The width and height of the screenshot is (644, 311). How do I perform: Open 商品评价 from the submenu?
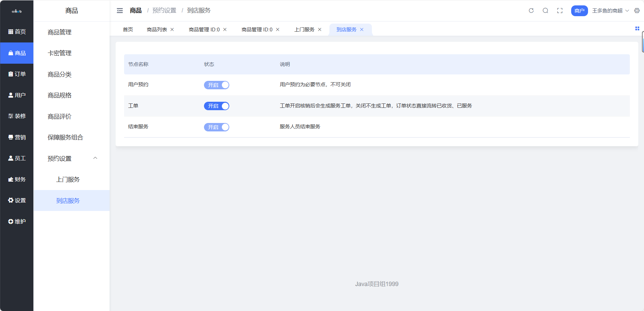[60, 116]
